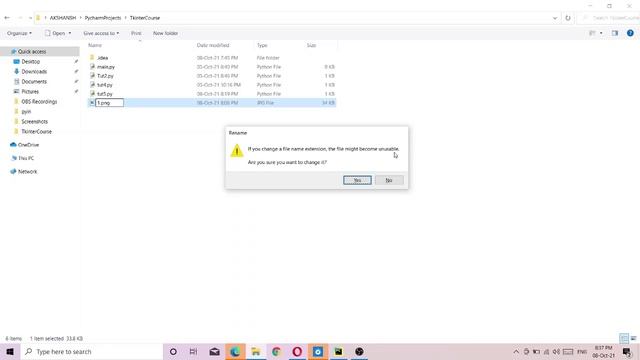Open the Give access to menu

pos(101,33)
